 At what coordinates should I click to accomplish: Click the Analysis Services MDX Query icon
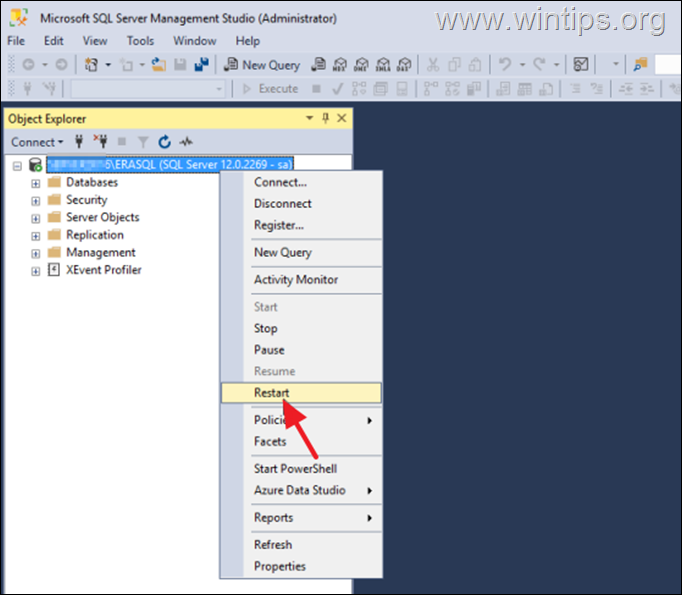click(340, 65)
